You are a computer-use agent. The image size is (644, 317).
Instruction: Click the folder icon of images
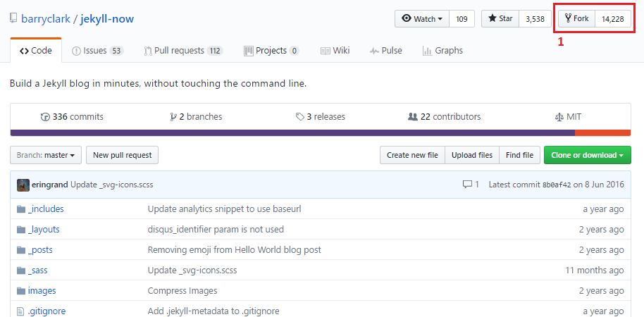click(21, 292)
